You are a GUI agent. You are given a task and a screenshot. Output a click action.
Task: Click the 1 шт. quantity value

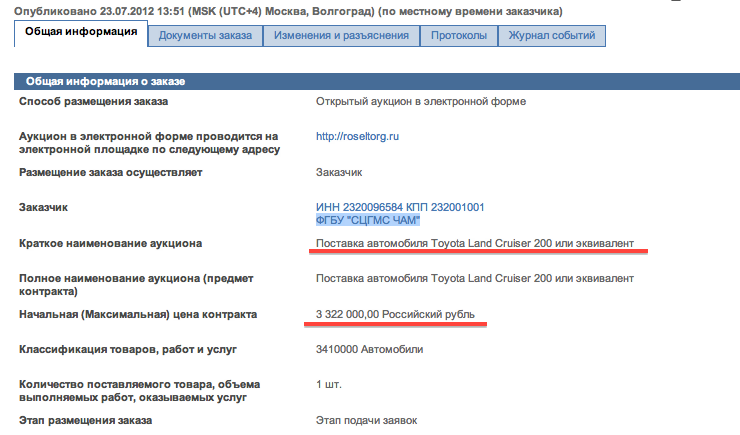330,385
